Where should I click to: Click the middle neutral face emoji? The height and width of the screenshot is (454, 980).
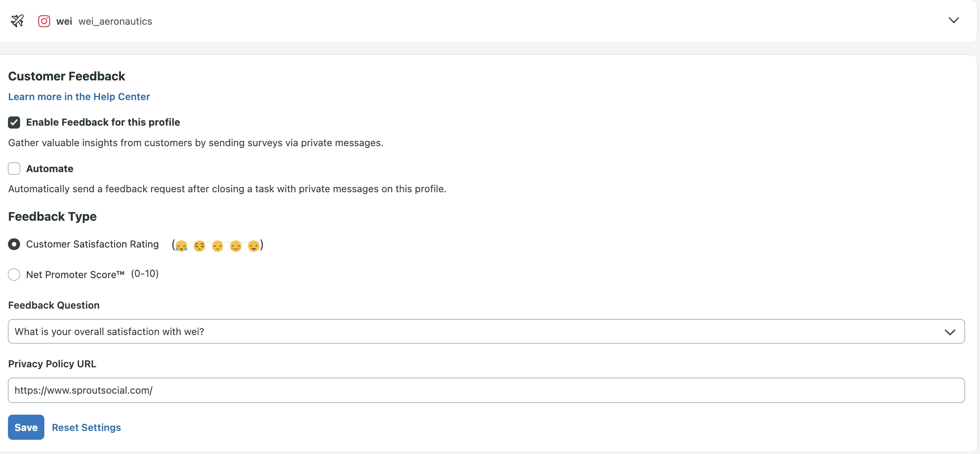click(218, 246)
